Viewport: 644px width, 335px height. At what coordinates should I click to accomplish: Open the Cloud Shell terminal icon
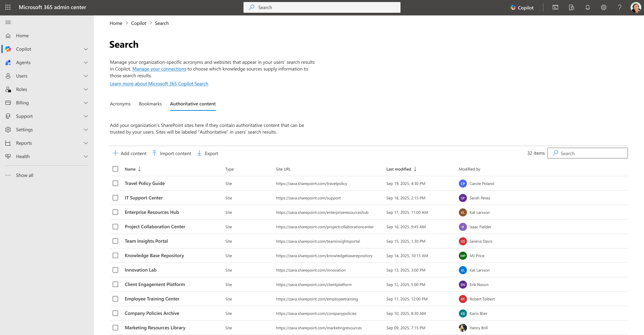click(555, 7)
